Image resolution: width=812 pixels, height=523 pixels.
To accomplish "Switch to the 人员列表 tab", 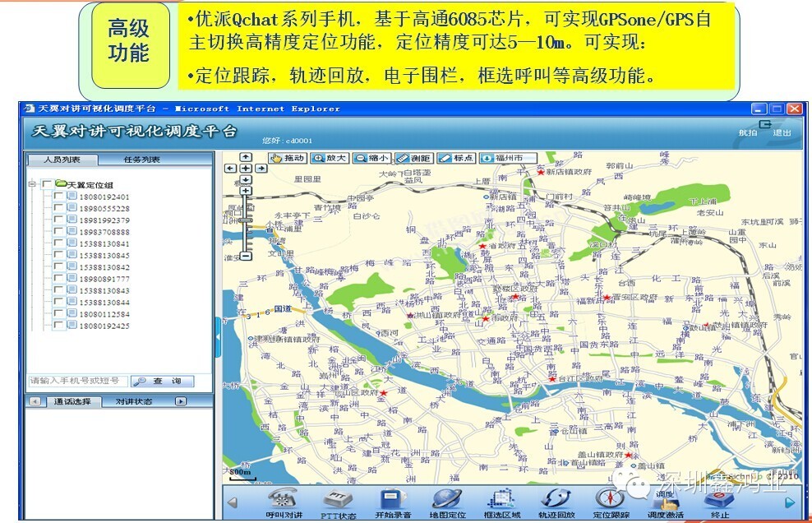I will 62,160.
